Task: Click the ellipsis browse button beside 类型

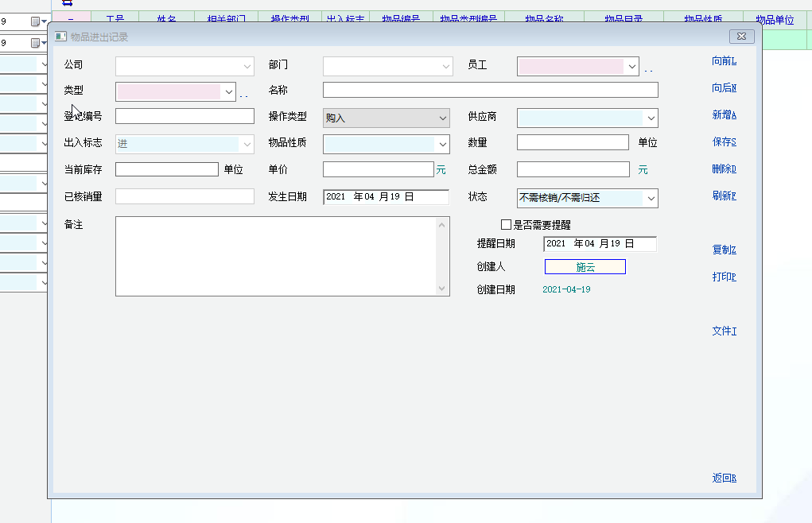Action: pos(243,96)
